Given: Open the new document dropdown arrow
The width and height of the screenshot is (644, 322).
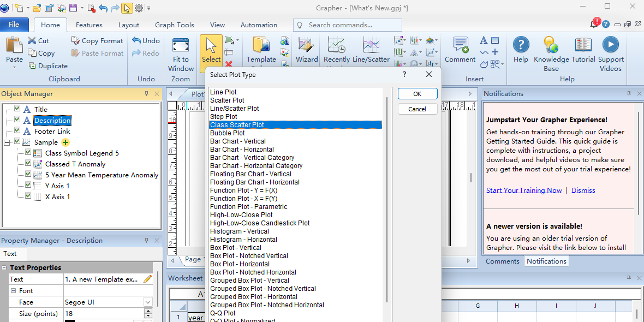Looking at the screenshot, I should pyautogui.click(x=28, y=8).
